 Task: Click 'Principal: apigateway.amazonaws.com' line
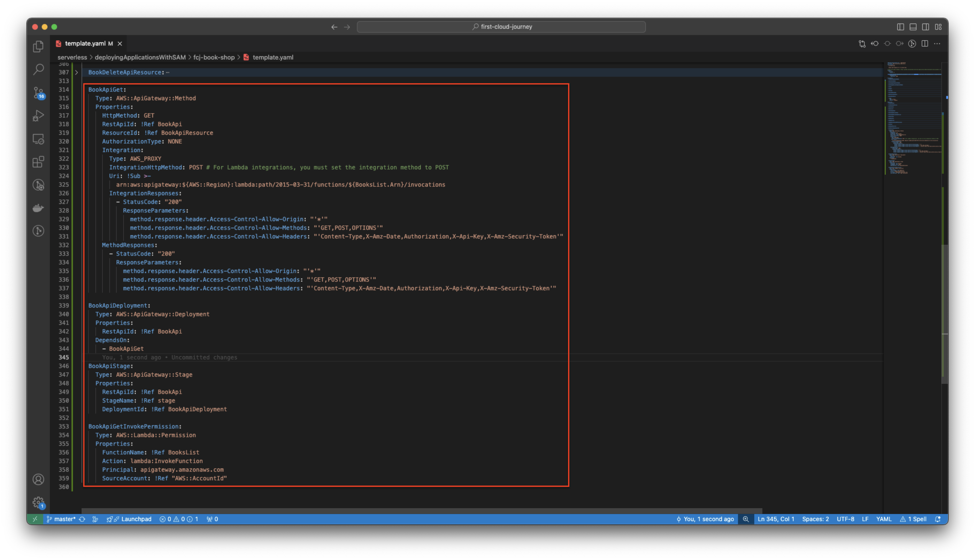click(x=163, y=470)
